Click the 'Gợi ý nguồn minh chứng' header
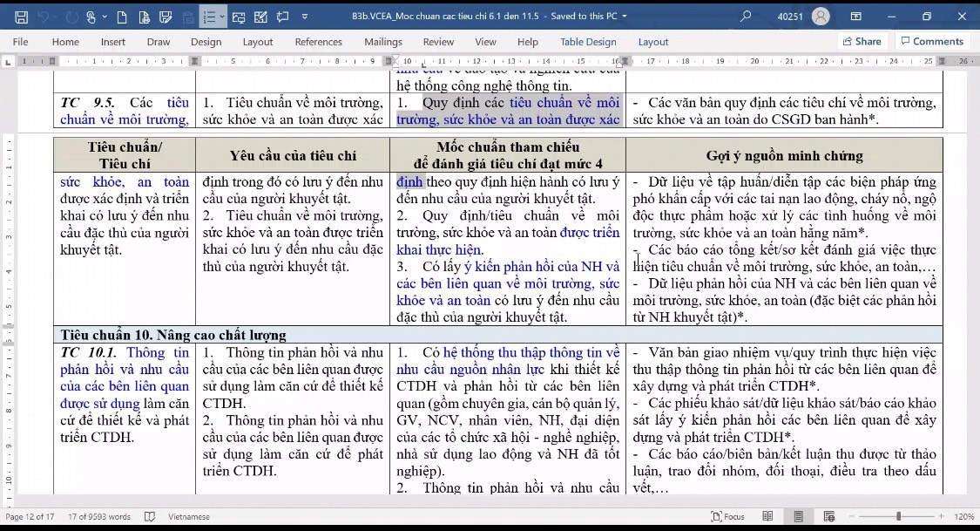Screen dimensions: 980x531 point(784,155)
